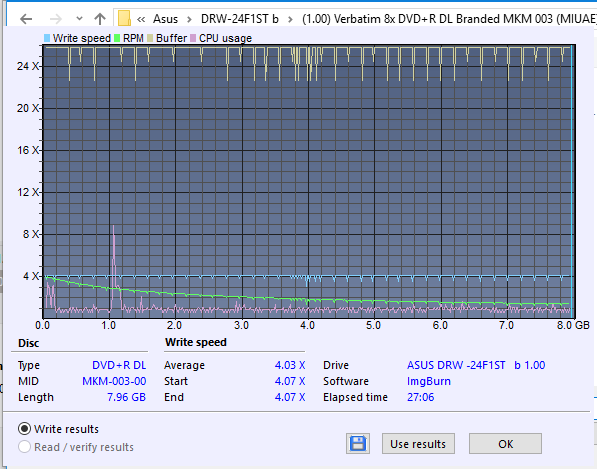Image resolution: width=597 pixels, height=469 pixels.
Task: Click the pink CPU usage legend square
Action: tap(193, 38)
